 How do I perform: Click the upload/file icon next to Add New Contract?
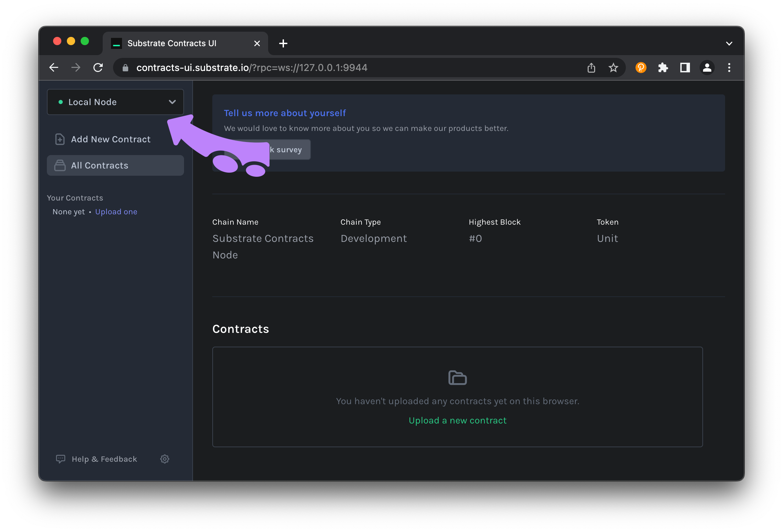(x=59, y=139)
